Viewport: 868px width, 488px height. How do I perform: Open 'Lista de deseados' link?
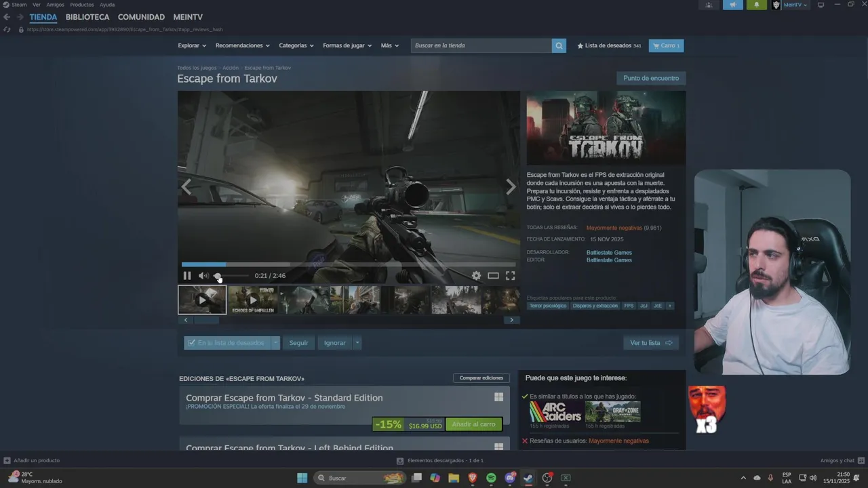[609, 45]
